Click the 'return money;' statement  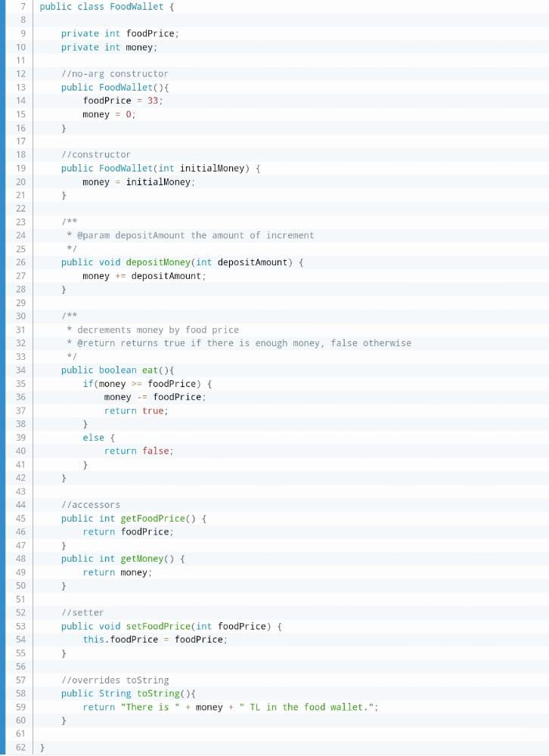point(117,572)
